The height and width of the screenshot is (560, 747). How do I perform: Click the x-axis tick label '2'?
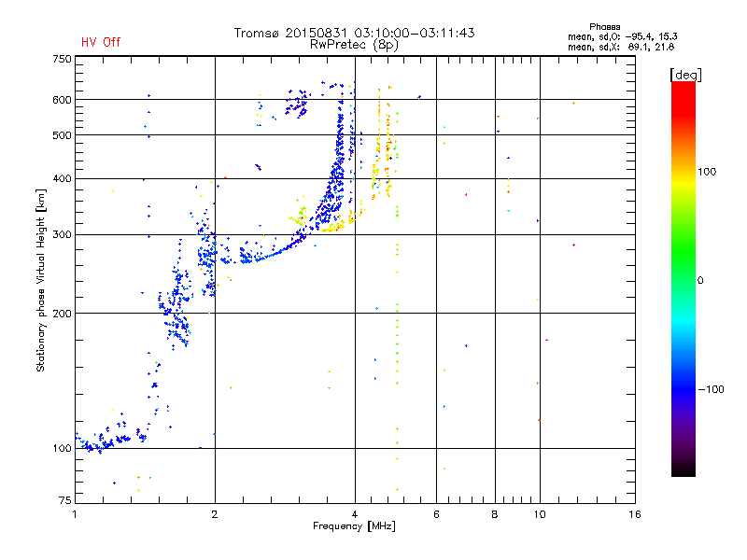pyautogui.click(x=215, y=514)
